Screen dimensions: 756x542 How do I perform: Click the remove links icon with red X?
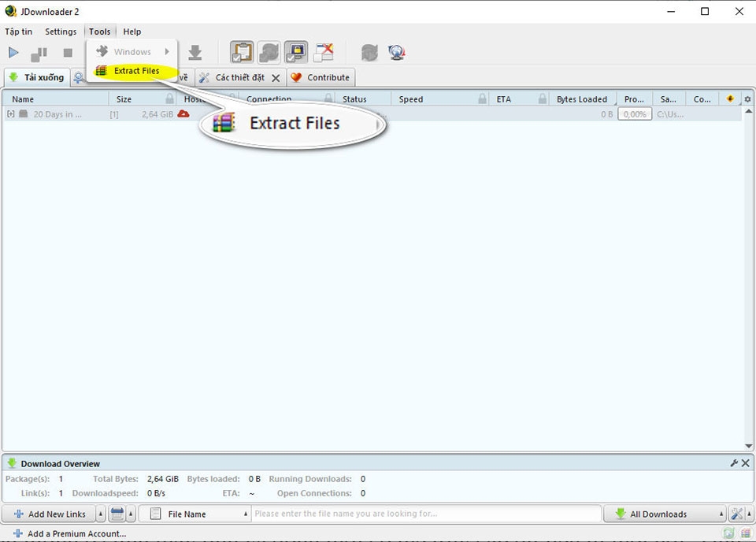pyautogui.click(x=324, y=52)
